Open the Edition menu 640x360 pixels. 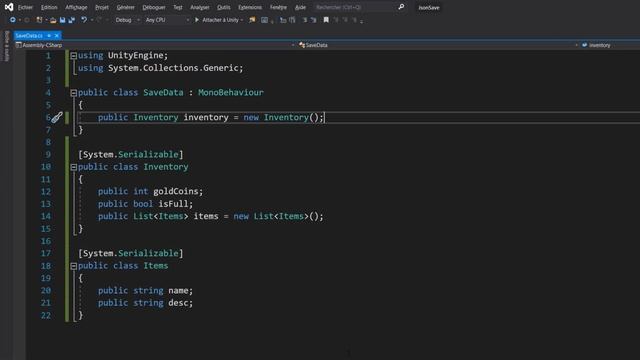pyautogui.click(x=49, y=7)
